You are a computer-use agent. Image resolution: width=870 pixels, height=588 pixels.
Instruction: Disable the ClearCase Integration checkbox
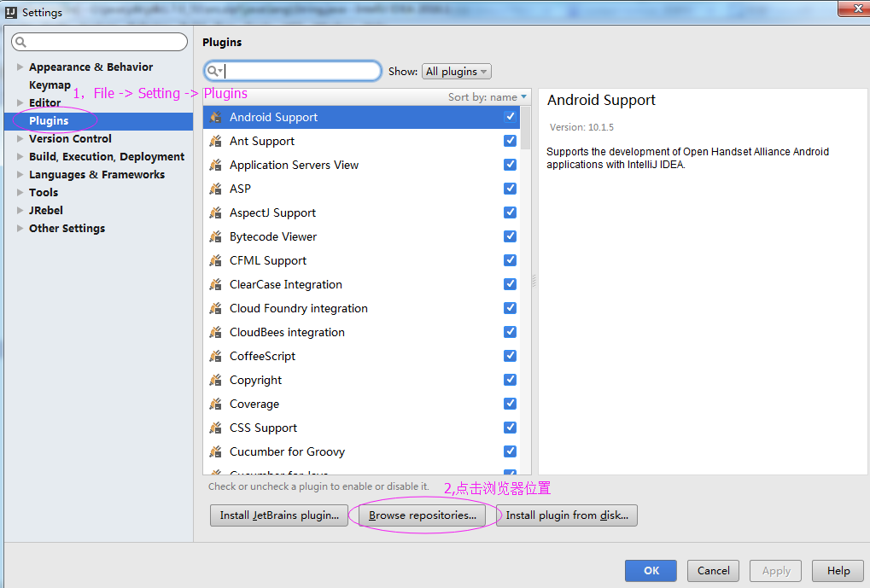(510, 283)
